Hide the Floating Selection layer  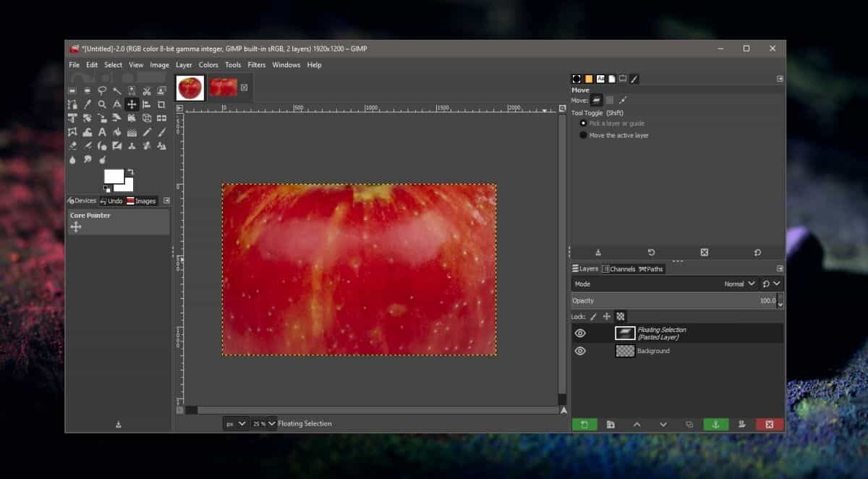[x=580, y=333]
